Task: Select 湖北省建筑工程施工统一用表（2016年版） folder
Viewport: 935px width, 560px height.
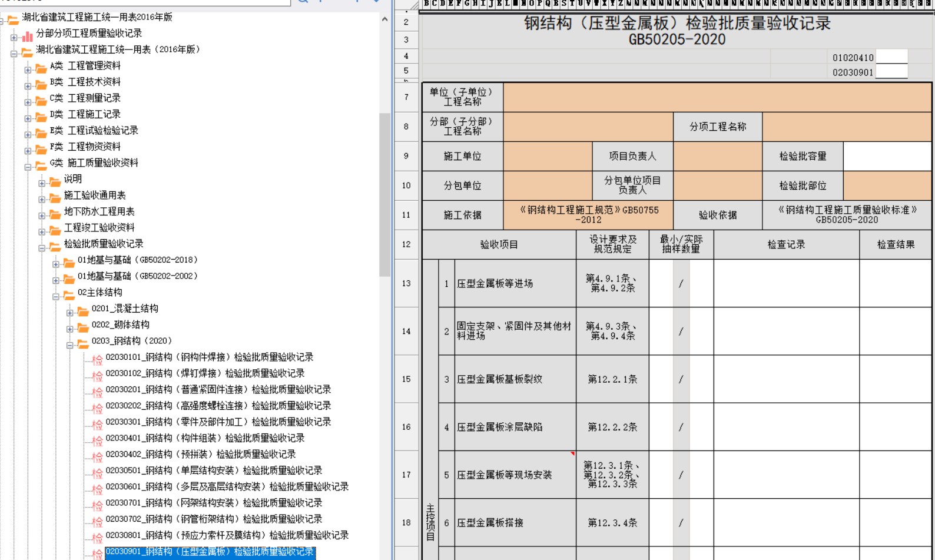Action: (x=118, y=49)
